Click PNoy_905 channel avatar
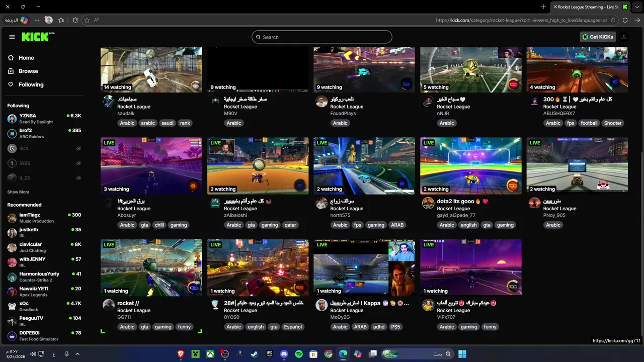 coord(535,203)
